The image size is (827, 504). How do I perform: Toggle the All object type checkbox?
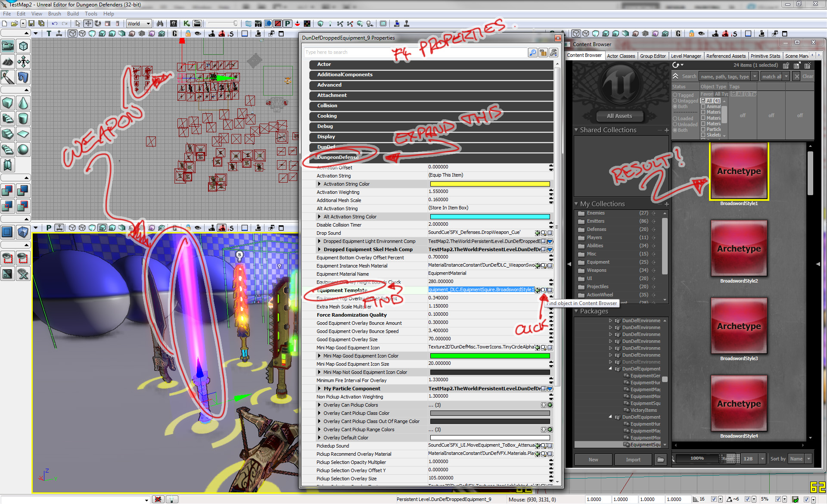tap(703, 101)
